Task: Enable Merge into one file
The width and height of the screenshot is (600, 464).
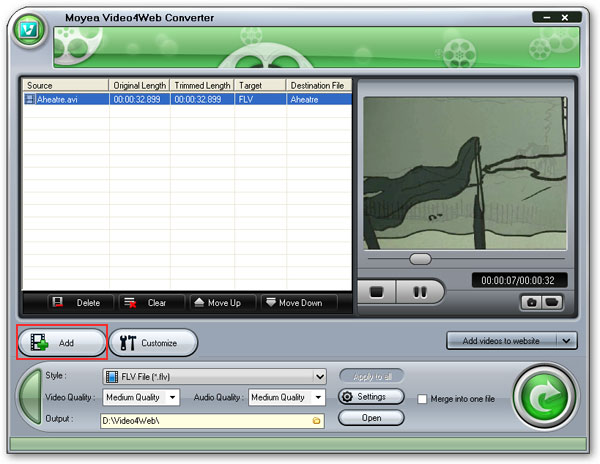Action: tap(422, 399)
